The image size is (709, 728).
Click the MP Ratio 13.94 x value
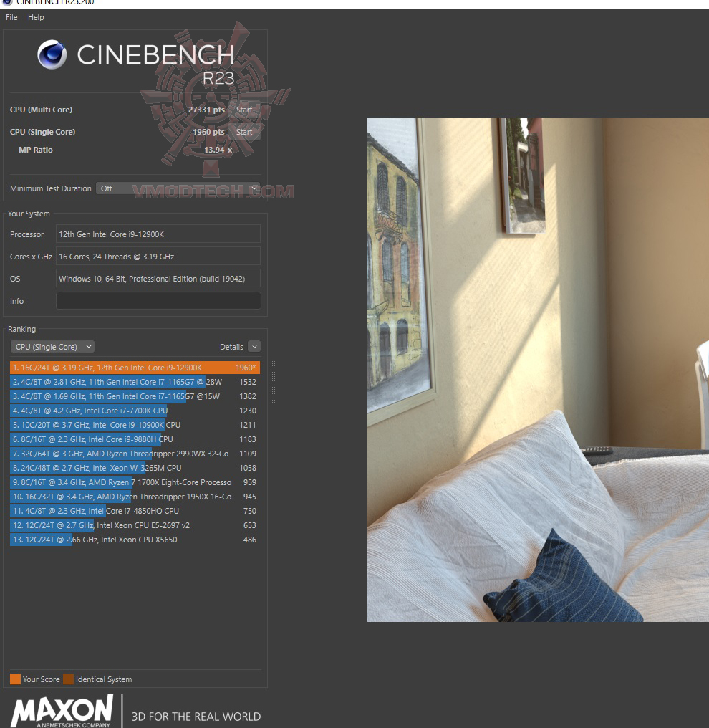click(218, 150)
